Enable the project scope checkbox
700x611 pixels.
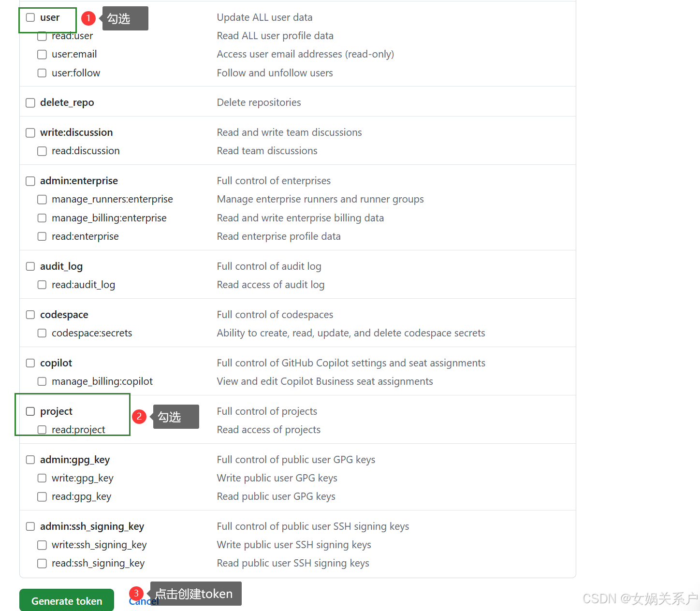click(30, 411)
